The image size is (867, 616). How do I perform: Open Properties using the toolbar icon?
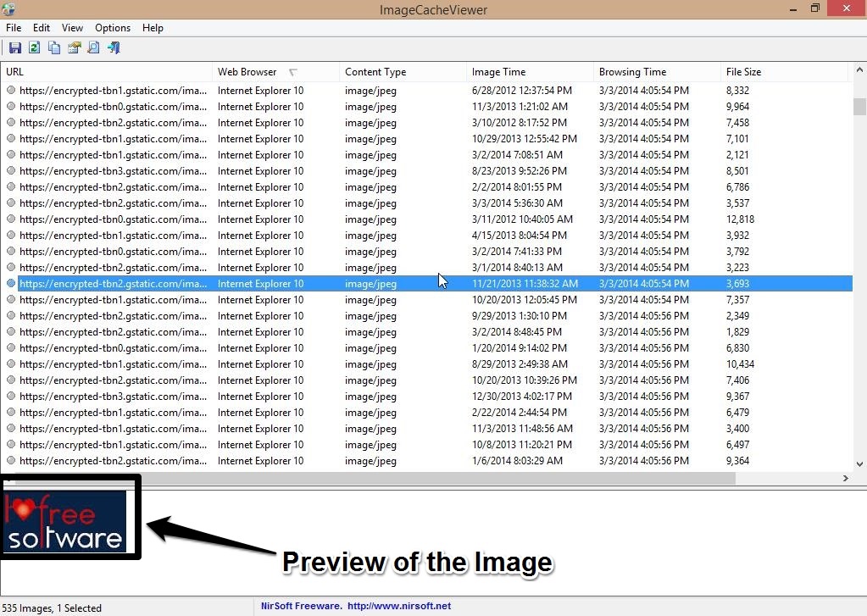point(74,48)
